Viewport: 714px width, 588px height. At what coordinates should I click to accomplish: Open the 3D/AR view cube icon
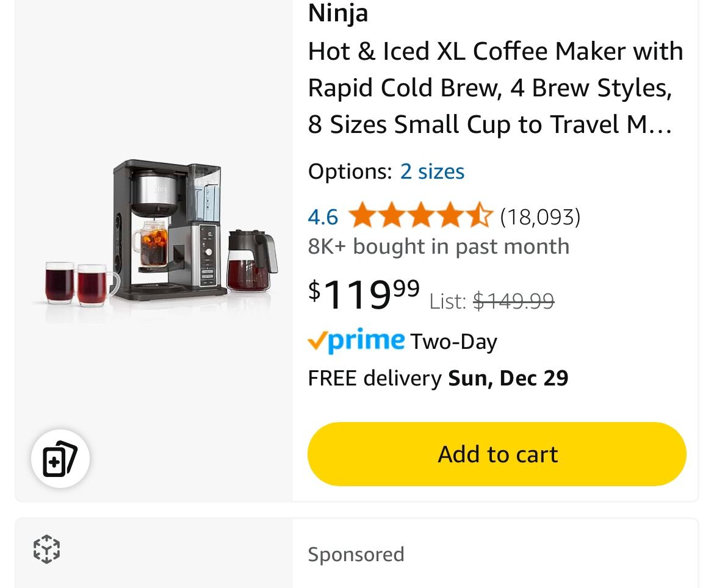pos(45,549)
